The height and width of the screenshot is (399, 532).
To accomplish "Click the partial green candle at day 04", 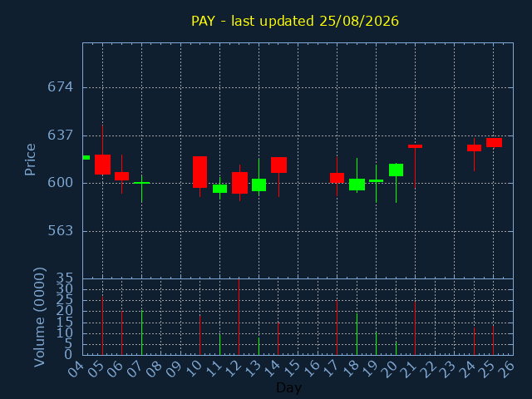I will [86, 157].
